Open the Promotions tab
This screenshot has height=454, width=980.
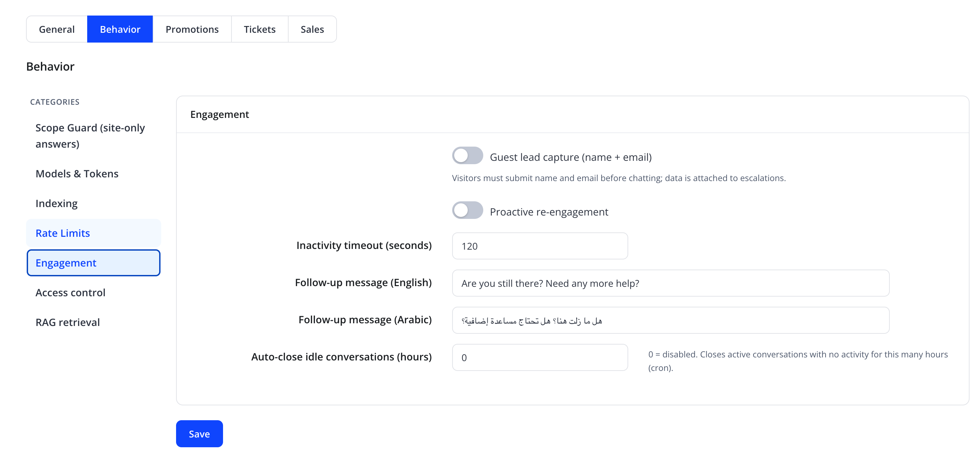point(192,29)
